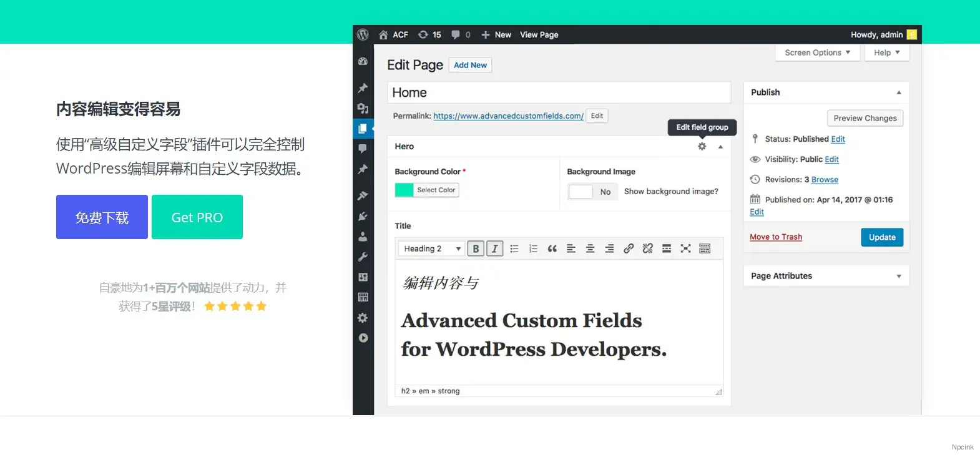
Task: Click Edit next to Visibility: Public
Action: tap(831, 160)
